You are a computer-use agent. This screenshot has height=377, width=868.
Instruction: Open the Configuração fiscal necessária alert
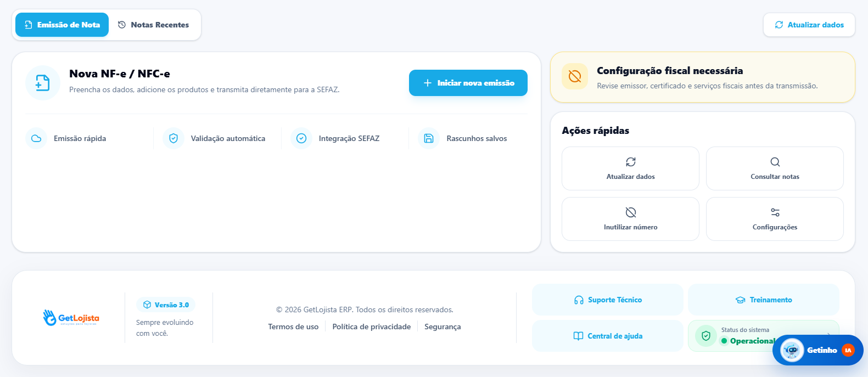click(703, 77)
